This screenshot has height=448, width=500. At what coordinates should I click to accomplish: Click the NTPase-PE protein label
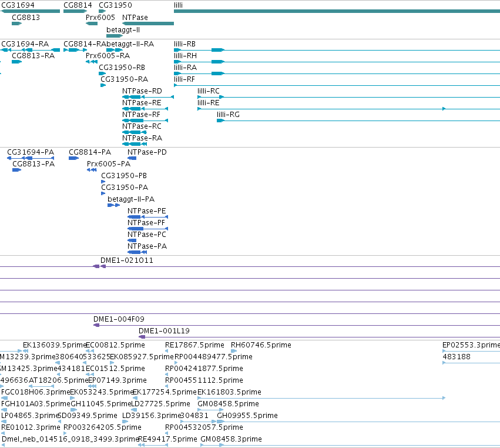click(x=147, y=211)
